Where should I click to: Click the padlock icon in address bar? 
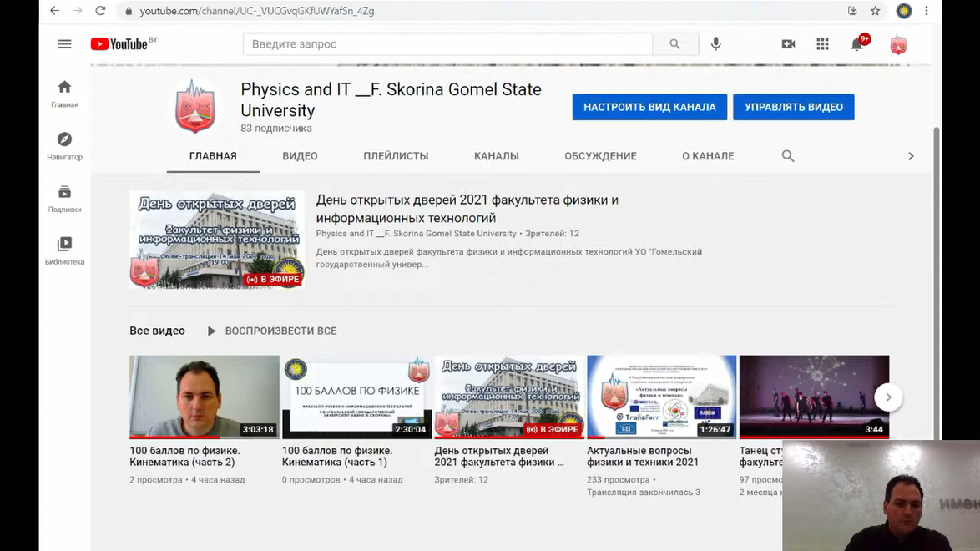129,11
